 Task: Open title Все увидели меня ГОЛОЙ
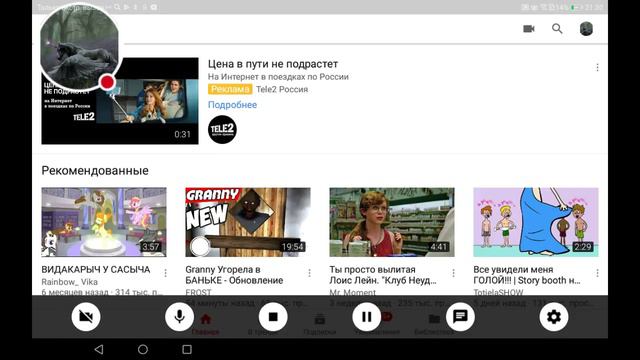[527, 275]
